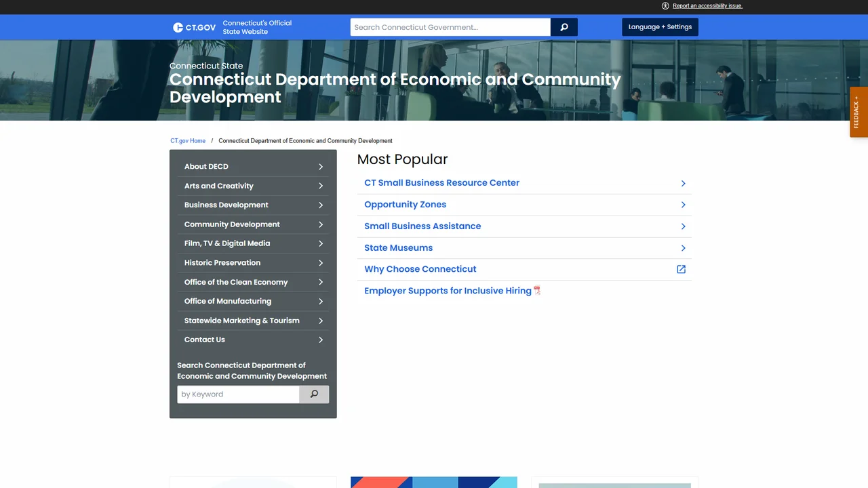Focus the by Keyword search field
868x488 pixels.
(x=238, y=394)
